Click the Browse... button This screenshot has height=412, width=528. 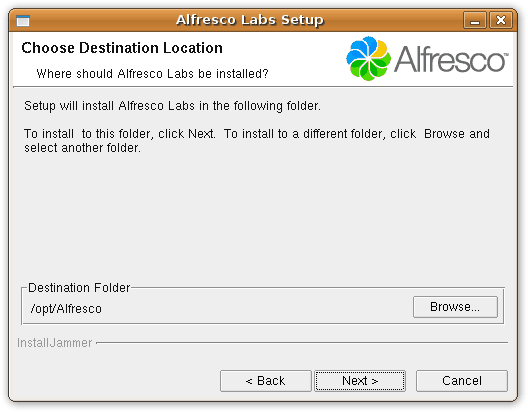[455, 307]
